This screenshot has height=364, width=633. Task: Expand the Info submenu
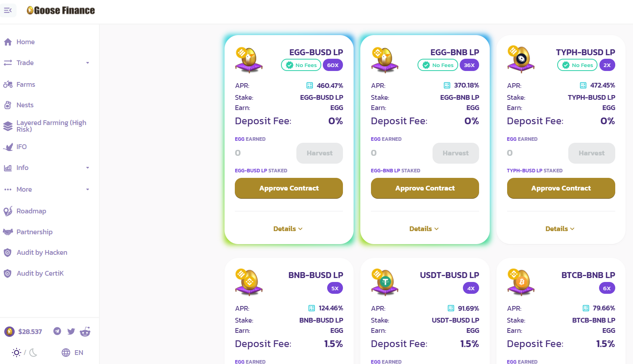[x=88, y=168]
